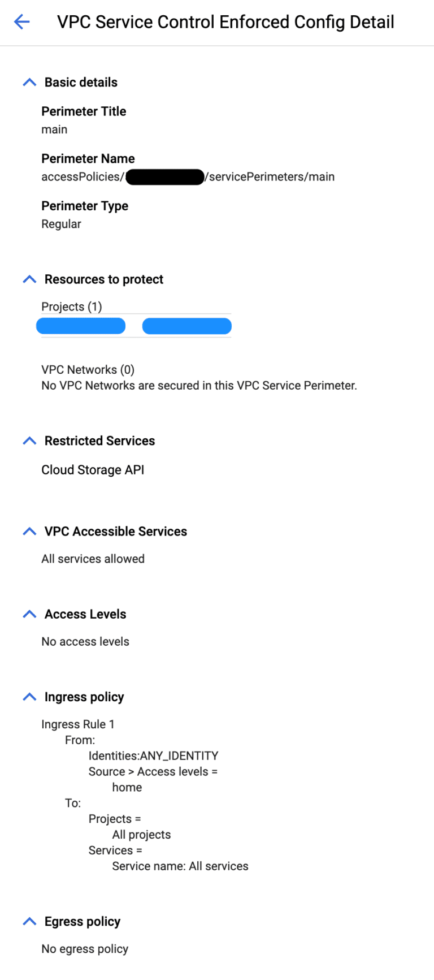Select the first project chip under Projects

point(81,326)
